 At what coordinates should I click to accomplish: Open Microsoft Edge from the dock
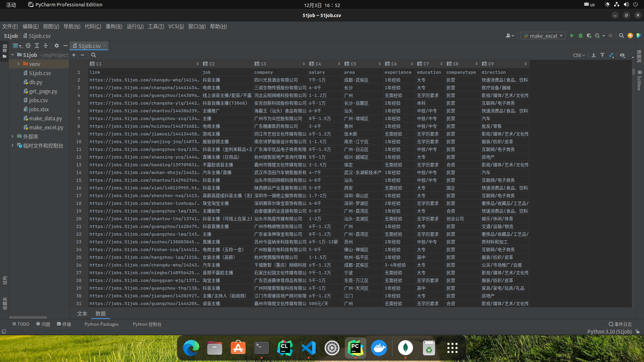click(x=191, y=348)
